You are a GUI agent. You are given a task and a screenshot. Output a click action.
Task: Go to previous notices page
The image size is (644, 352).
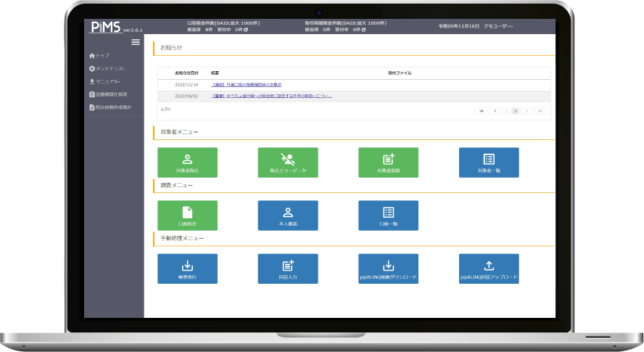pyautogui.click(x=495, y=111)
